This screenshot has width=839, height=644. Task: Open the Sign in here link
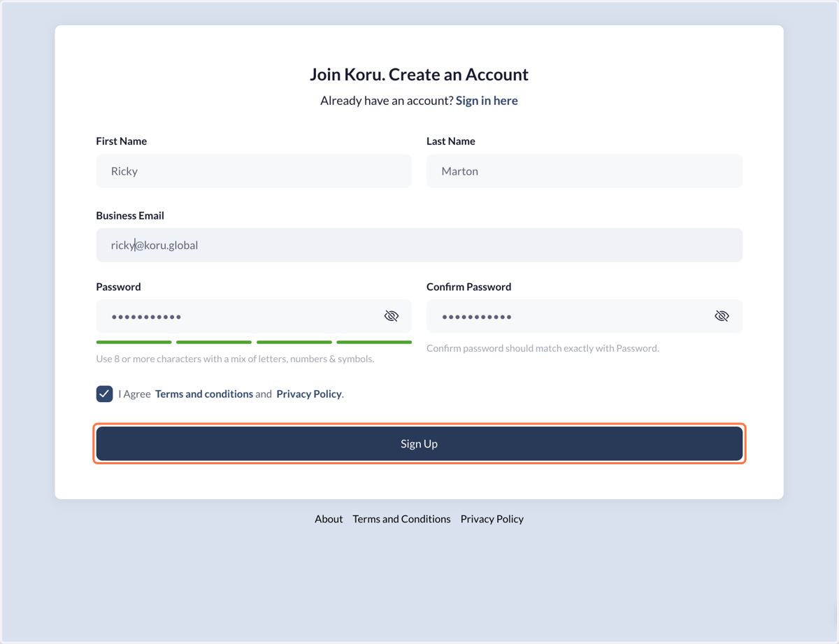coord(487,101)
